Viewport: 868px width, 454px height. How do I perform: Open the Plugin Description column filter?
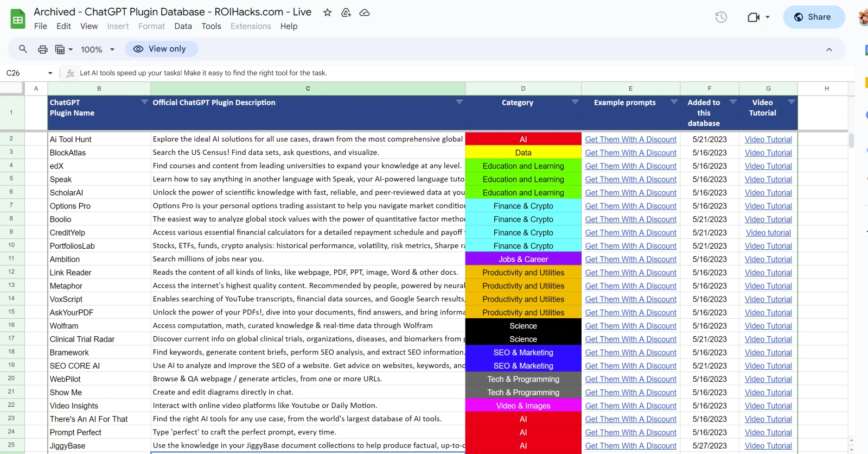(459, 102)
